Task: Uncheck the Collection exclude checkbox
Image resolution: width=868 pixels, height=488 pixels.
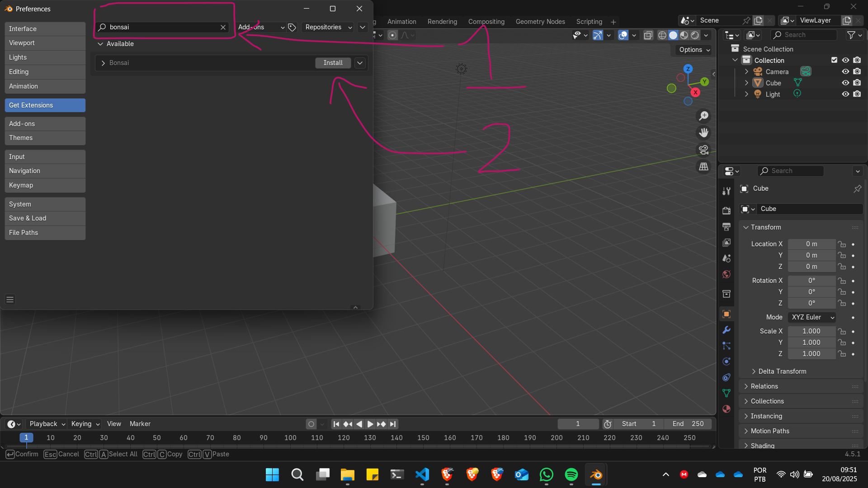Action: [x=834, y=60]
